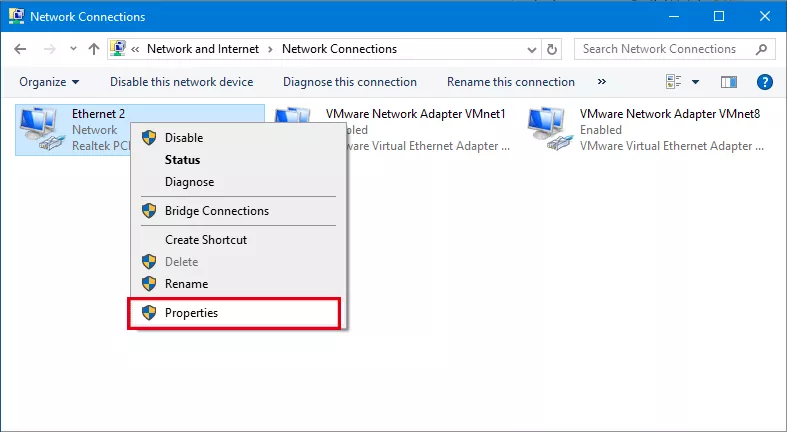Go back with the back arrow

click(20, 49)
